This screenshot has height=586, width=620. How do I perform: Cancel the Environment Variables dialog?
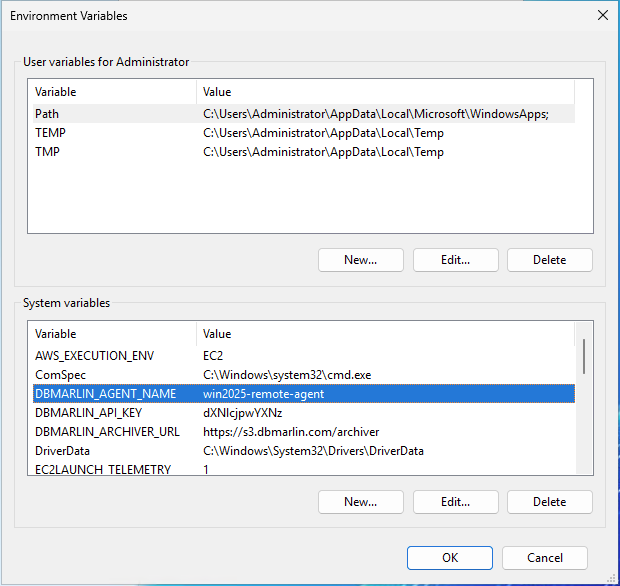tap(544, 558)
